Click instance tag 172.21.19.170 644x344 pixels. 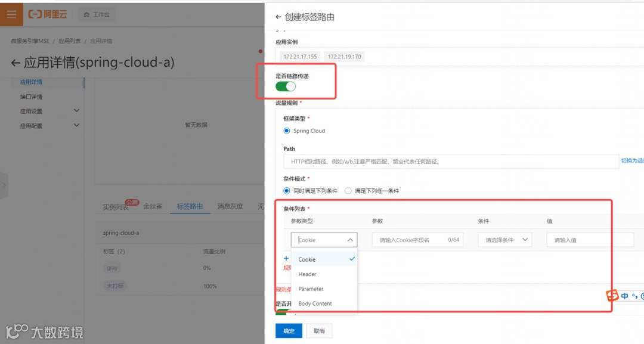coord(344,57)
